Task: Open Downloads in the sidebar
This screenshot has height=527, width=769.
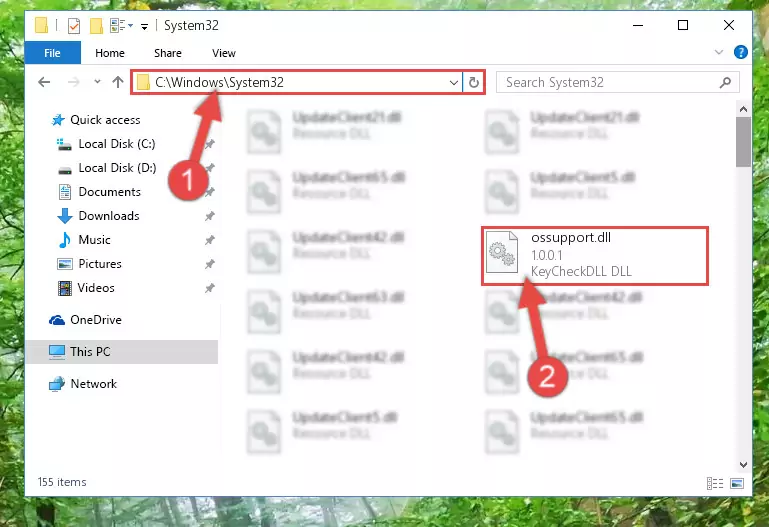Action: [109, 216]
